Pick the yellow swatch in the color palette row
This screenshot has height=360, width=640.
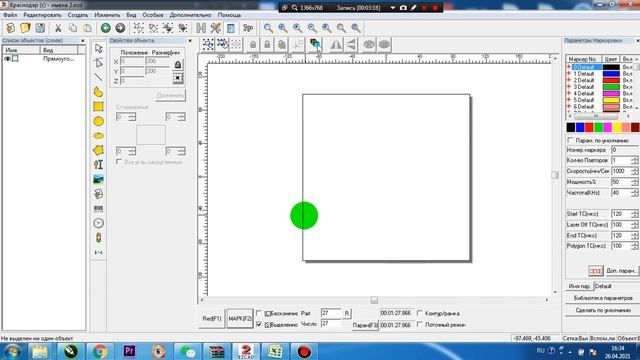click(x=617, y=127)
